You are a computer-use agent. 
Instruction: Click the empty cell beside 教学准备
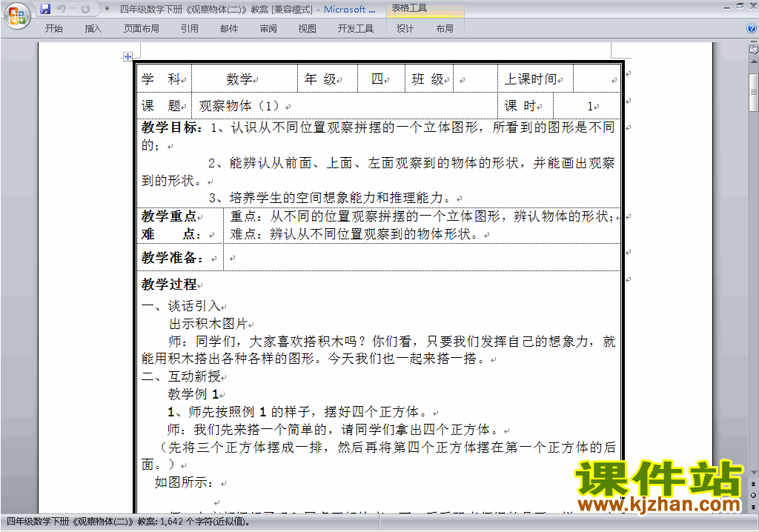click(422, 257)
